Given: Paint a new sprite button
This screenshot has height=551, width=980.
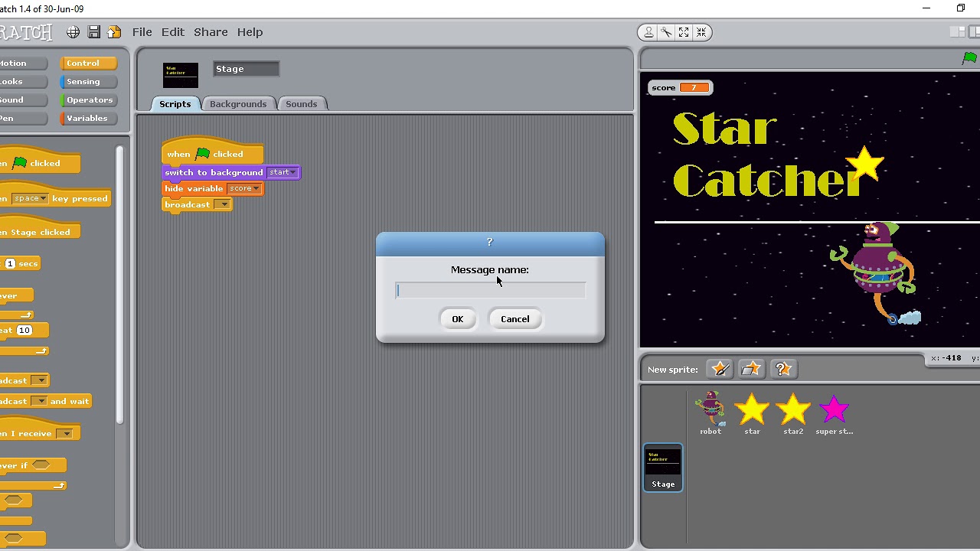Looking at the screenshot, I should [x=720, y=370].
